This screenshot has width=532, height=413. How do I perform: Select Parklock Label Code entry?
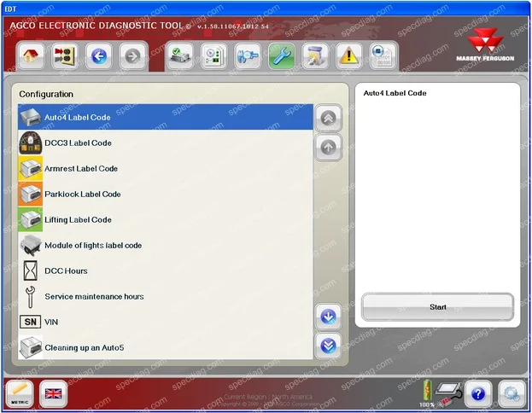tap(165, 195)
